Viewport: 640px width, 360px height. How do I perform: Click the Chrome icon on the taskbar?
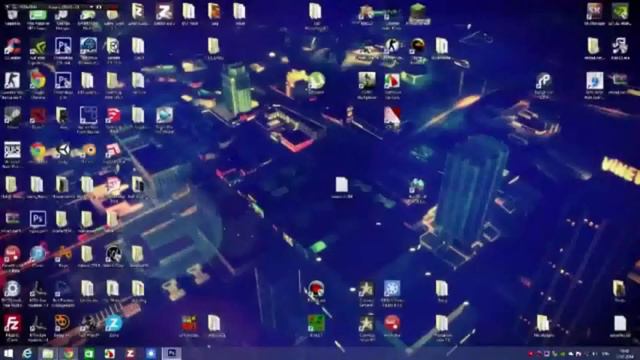point(69,353)
